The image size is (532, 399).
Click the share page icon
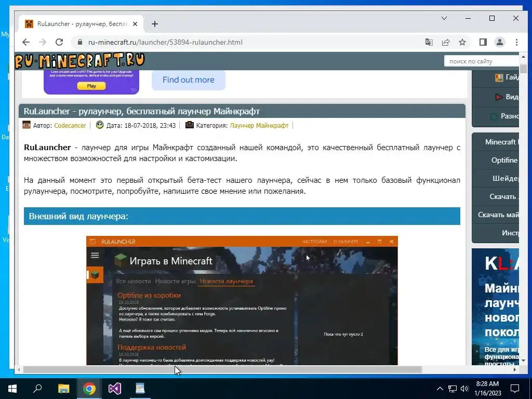(x=445, y=42)
